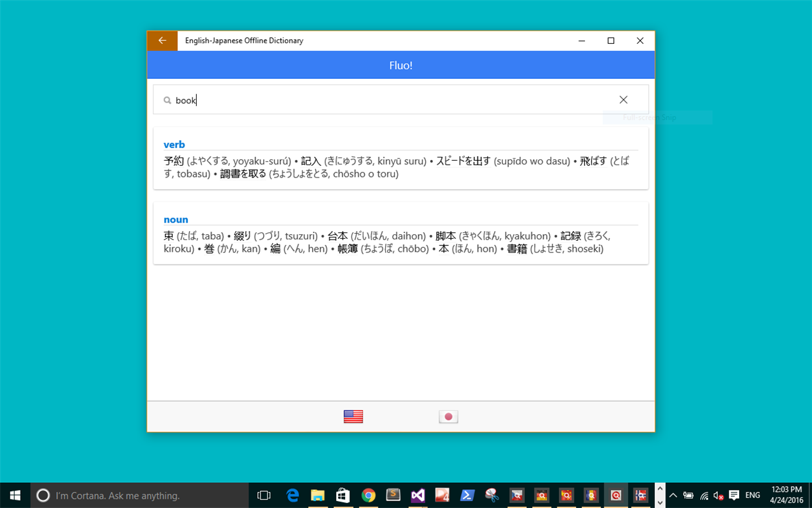The width and height of the screenshot is (812, 508).
Task: Expand hidden system tray icons
Action: pyautogui.click(x=673, y=495)
